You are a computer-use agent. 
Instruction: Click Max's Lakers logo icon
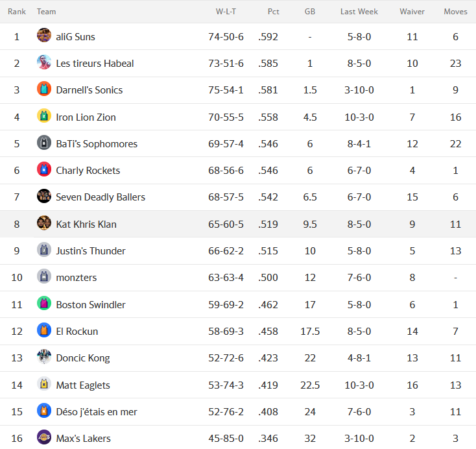44,437
